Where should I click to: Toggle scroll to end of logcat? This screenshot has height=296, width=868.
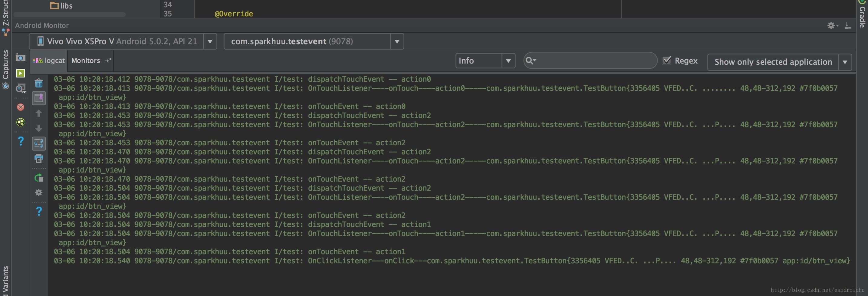click(39, 98)
